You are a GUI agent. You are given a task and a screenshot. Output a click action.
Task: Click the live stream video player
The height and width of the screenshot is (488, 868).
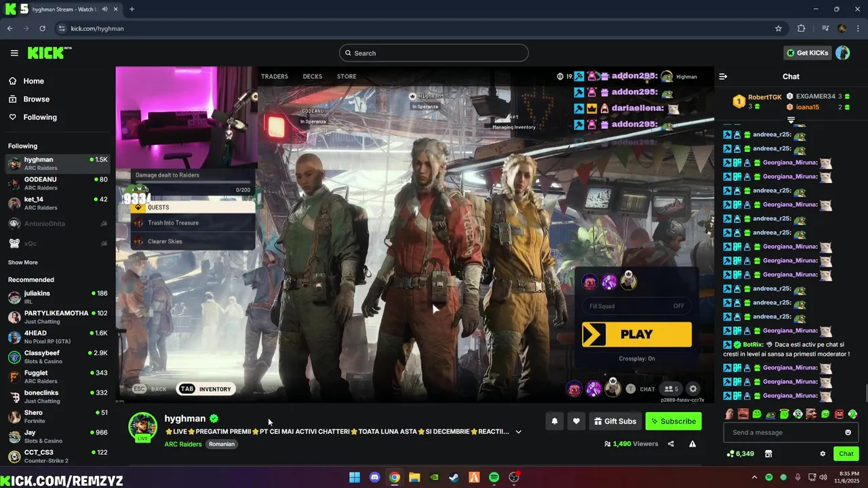(x=415, y=235)
